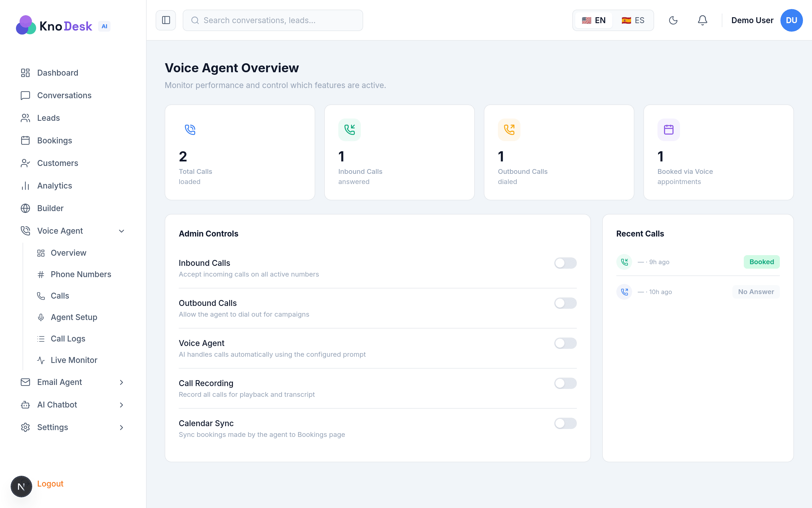Open notifications bell

pyautogui.click(x=702, y=20)
